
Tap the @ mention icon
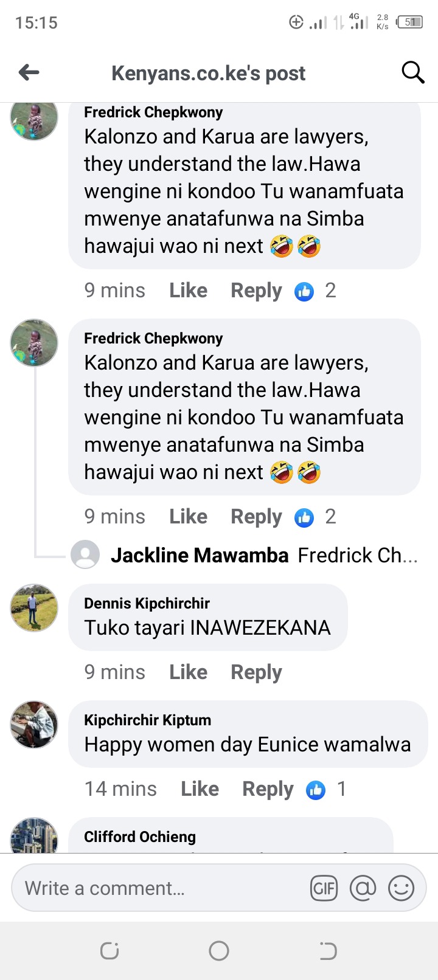pos(363,888)
